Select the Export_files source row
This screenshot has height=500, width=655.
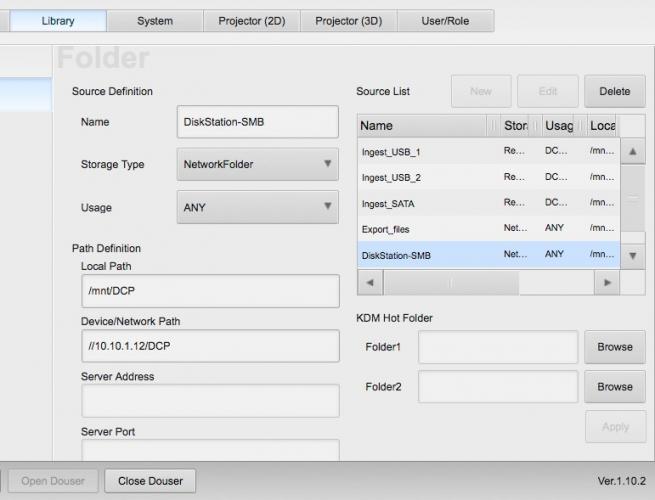click(427, 229)
